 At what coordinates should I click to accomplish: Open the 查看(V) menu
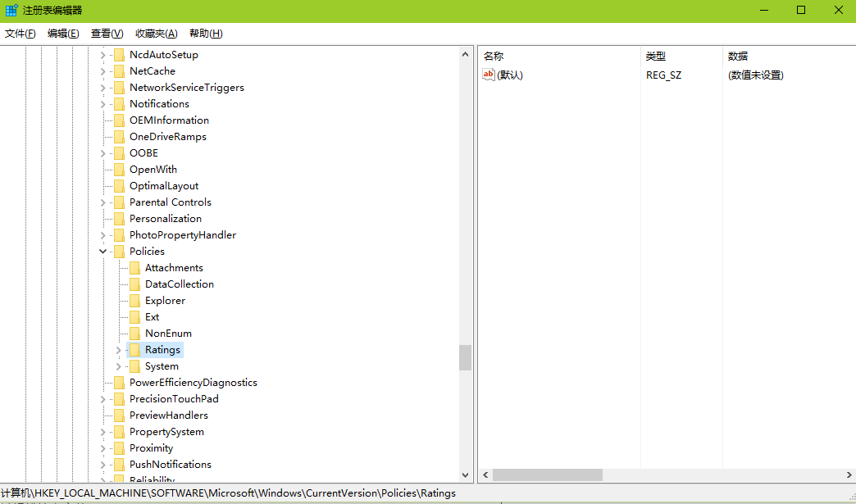pyautogui.click(x=107, y=34)
